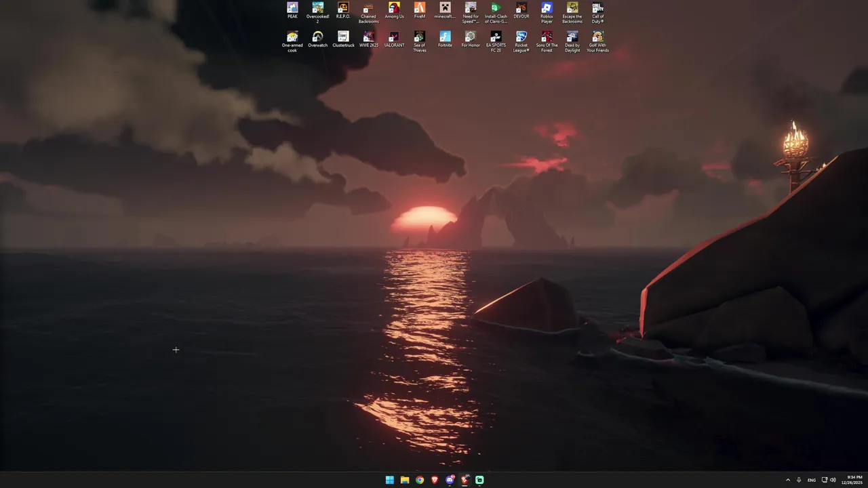Open the volume speaker icon

tap(833, 480)
